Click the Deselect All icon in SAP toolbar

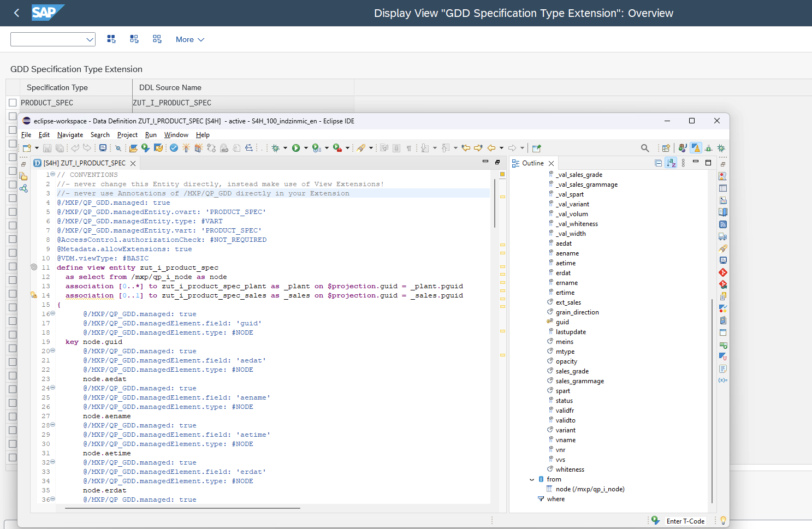coord(157,39)
